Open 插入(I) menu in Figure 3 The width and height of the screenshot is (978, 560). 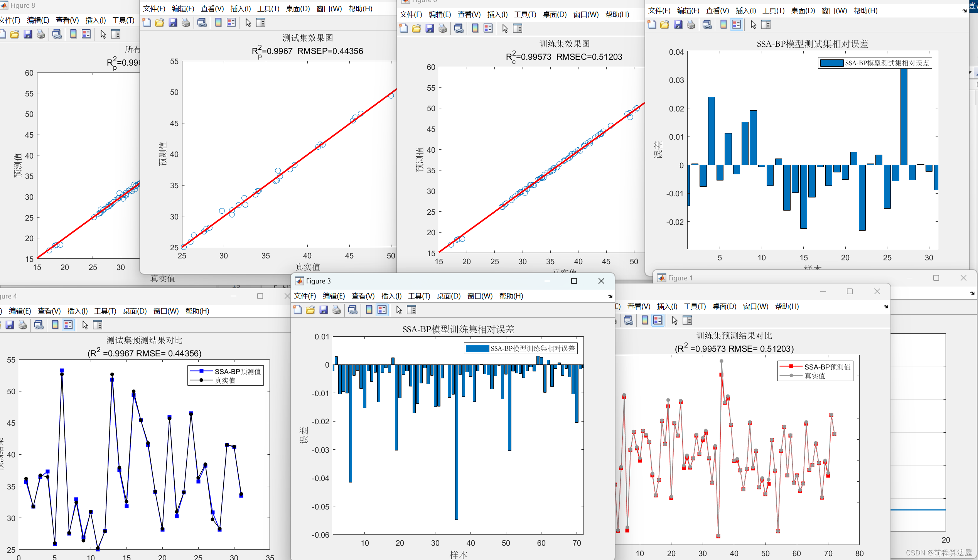(x=391, y=296)
